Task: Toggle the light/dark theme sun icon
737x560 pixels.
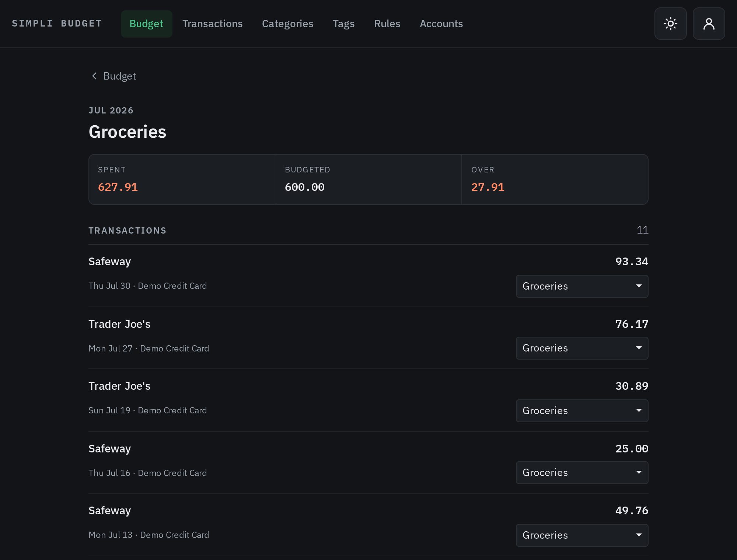Action: [670, 24]
